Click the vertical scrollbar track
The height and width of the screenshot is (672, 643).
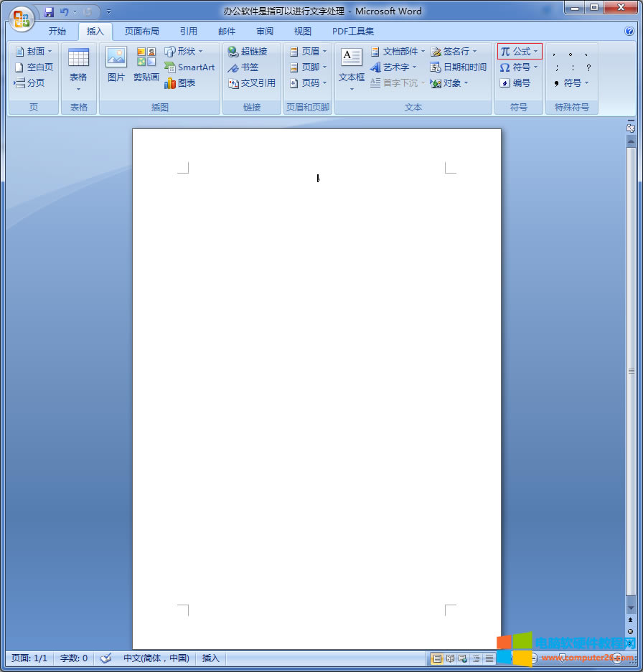click(x=631, y=466)
